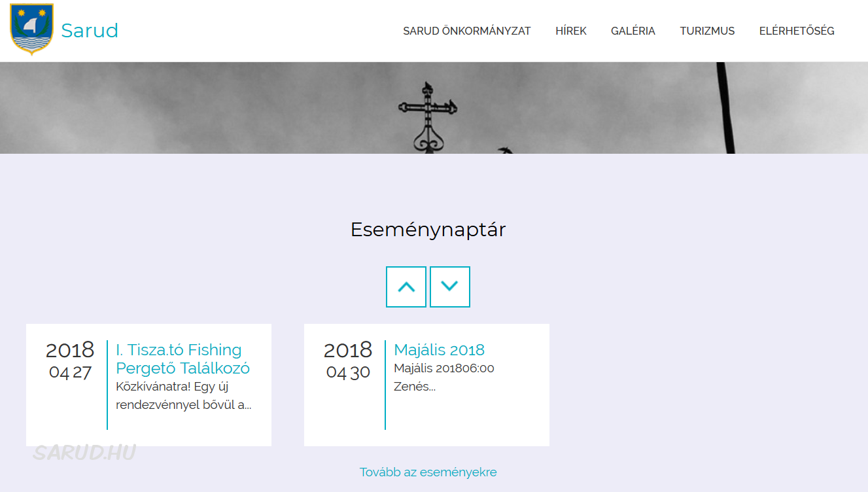
Task: Go to the HÍREK menu item
Action: (x=571, y=31)
